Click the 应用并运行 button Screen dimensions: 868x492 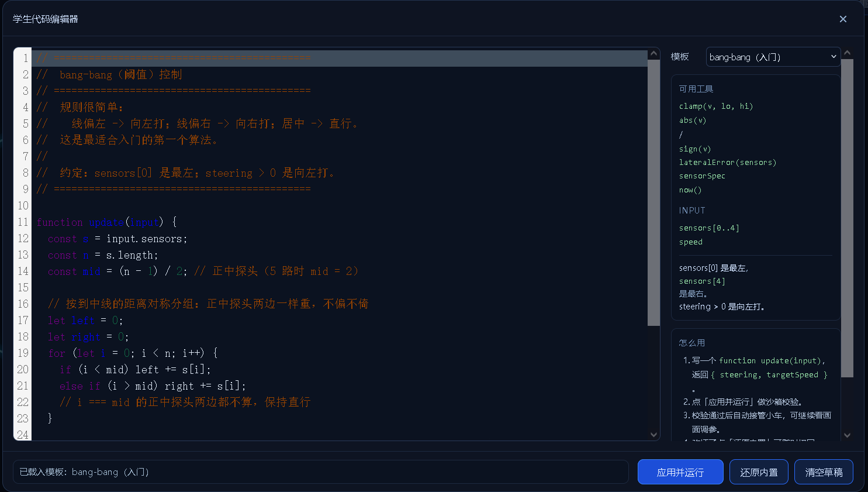pyautogui.click(x=680, y=472)
